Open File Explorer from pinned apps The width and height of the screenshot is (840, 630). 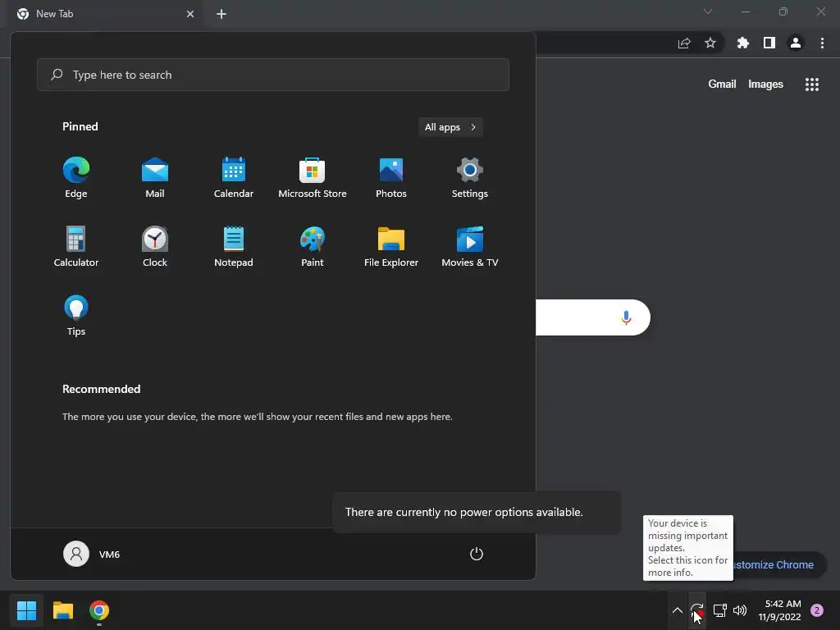pos(391,247)
